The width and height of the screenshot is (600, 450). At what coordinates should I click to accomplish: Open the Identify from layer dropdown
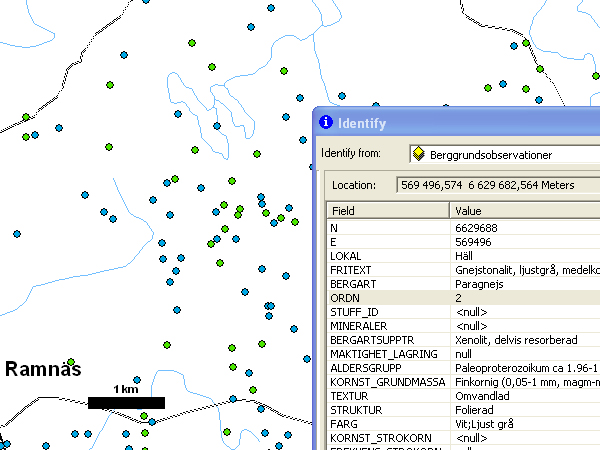pyautogui.click(x=504, y=155)
